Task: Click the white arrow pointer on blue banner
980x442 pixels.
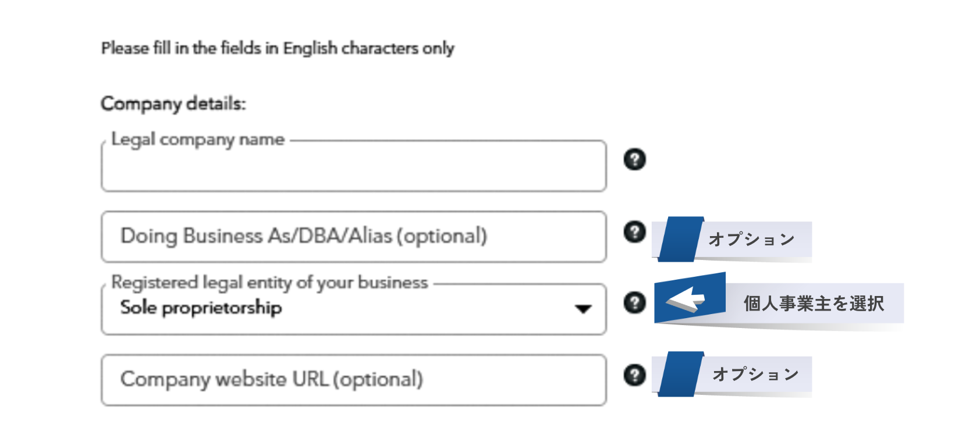Action: (x=686, y=299)
